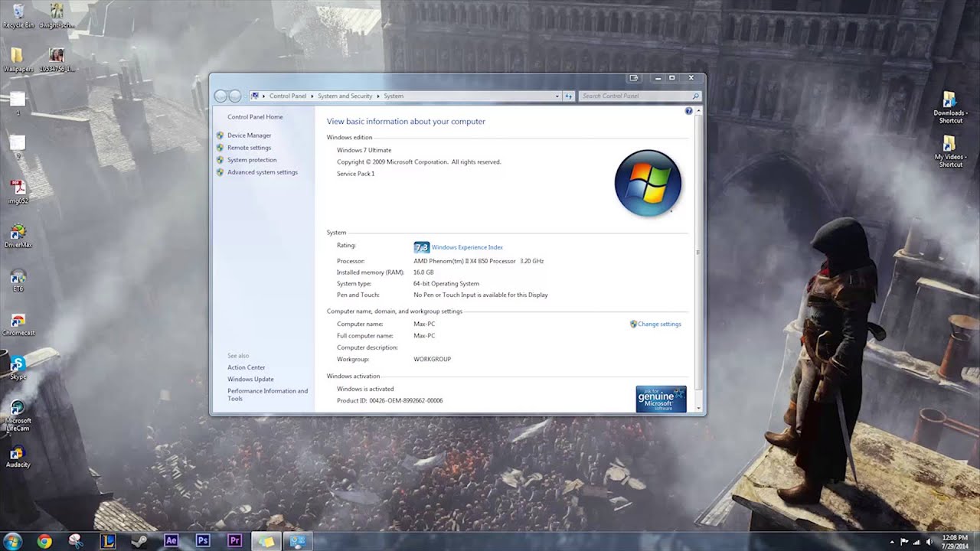This screenshot has height=551, width=980.
Task: Select the Chromecast desktop icon
Action: [x=18, y=324]
